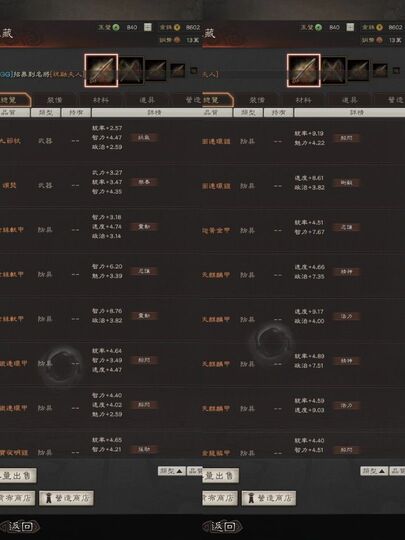Sort by the 類型 column header in left table
The width and height of the screenshot is (405, 540).
click(45, 112)
